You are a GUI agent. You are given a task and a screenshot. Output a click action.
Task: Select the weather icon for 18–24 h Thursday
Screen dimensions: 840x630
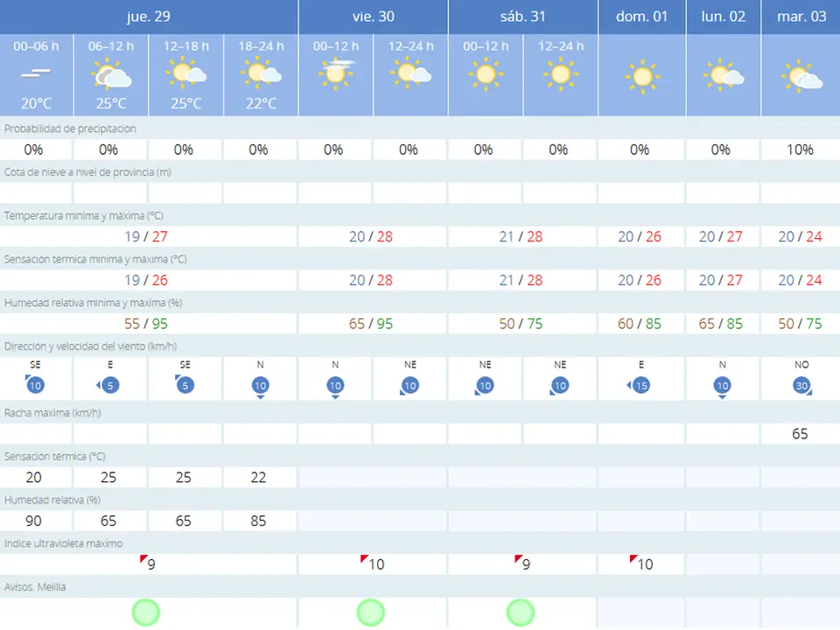[x=261, y=73]
